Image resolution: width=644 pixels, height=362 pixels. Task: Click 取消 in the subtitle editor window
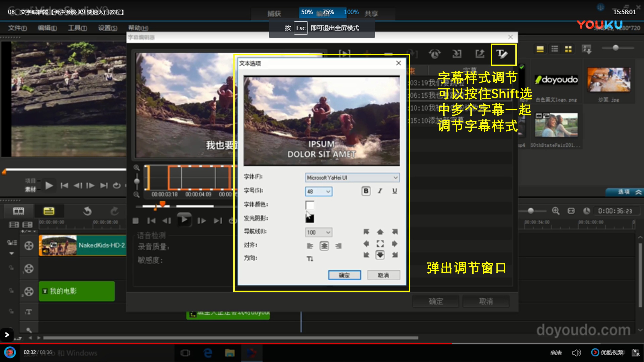[x=486, y=302]
